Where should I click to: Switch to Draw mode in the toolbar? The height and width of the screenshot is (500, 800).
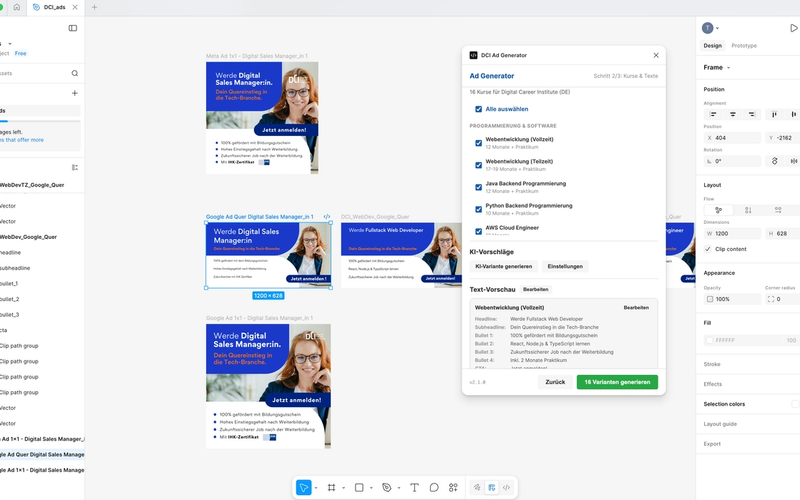pyautogui.click(x=477, y=487)
